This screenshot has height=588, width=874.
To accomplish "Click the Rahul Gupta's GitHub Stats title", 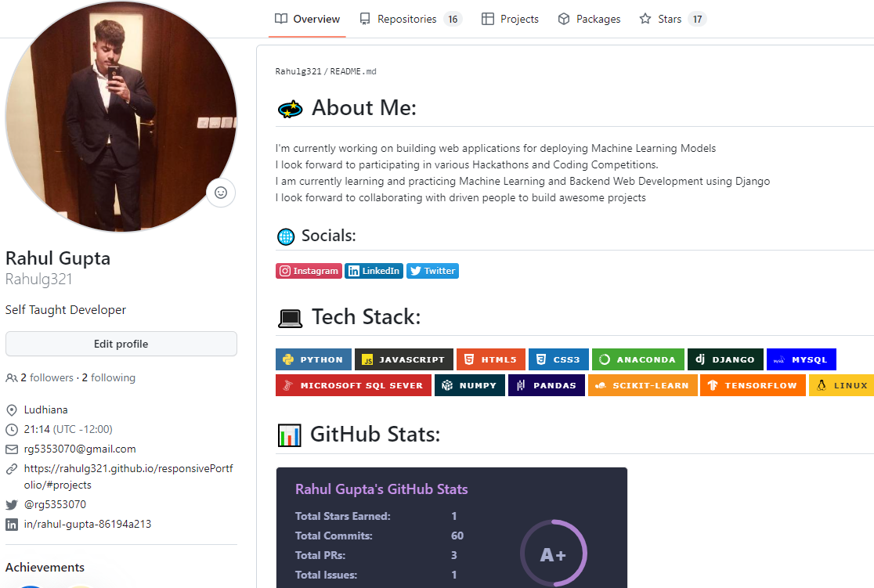I will tap(381, 489).
